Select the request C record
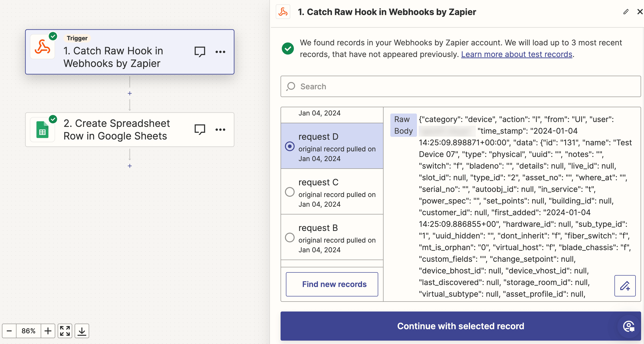This screenshot has height=344, width=644. click(x=290, y=192)
